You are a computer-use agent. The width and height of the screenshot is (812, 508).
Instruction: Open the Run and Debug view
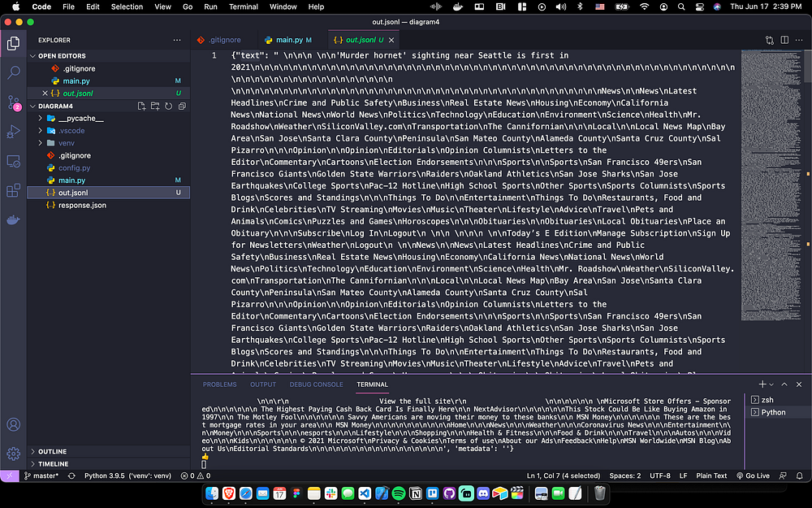14,131
